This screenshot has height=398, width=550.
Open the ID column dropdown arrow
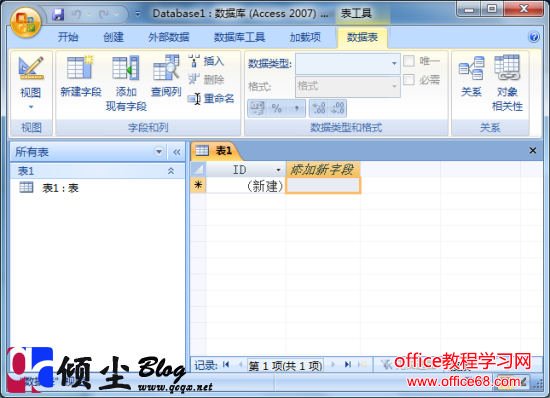pyautogui.click(x=278, y=170)
